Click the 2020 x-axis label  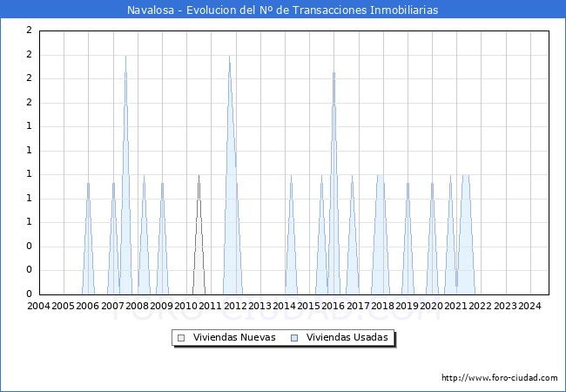pyautogui.click(x=431, y=306)
